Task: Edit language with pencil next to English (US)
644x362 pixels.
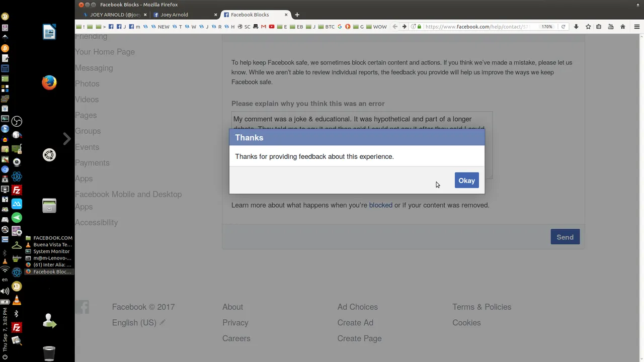Action: pyautogui.click(x=163, y=322)
